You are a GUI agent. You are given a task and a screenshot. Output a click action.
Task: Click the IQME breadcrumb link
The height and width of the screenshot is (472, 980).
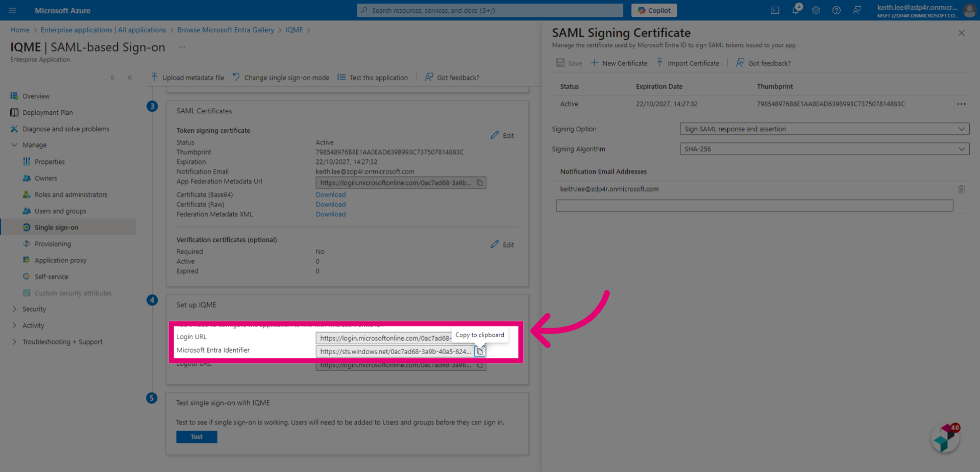(x=294, y=30)
